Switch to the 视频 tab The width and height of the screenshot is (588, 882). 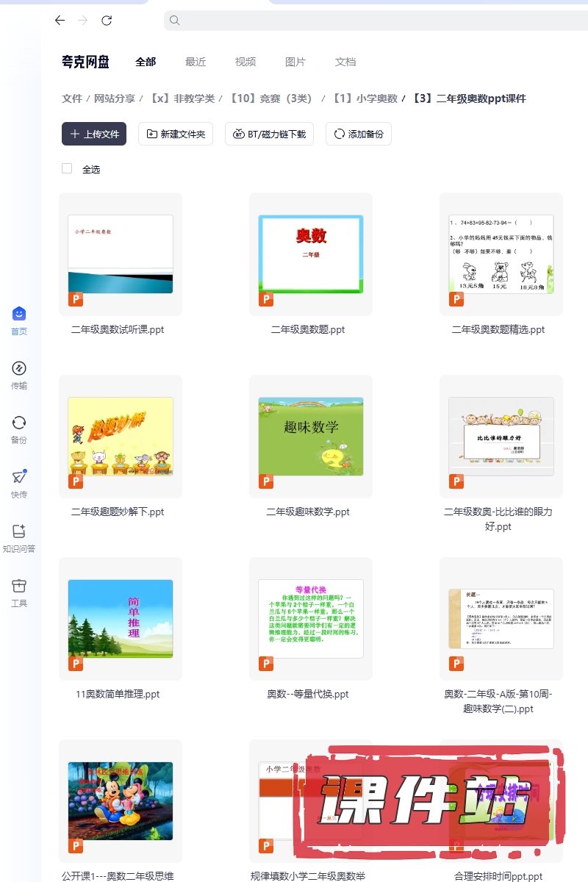point(245,62)
